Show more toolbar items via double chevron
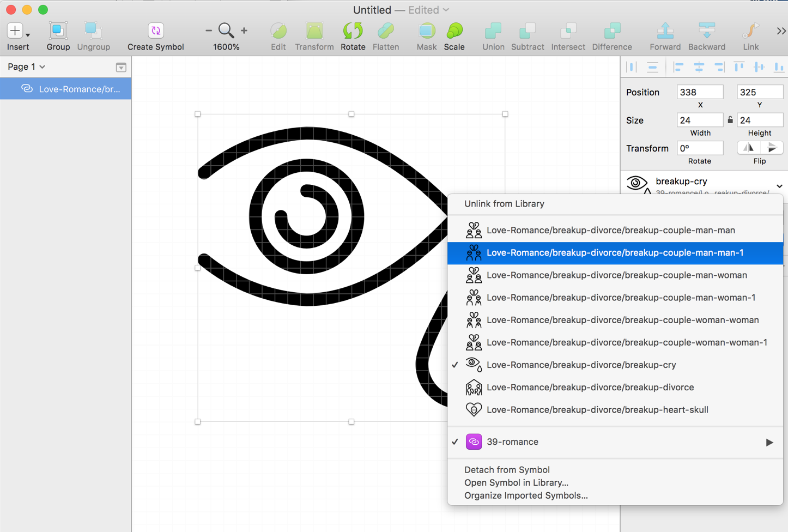Viewport: 788px width, 532px height. pyautogui.click(x=781, y=31)
